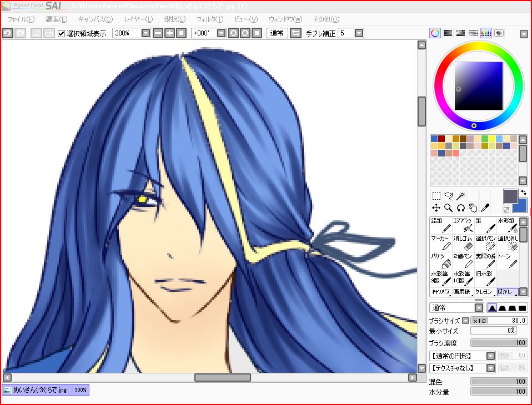Choose the マーカー marker tool
Viewport: 532px width, 405px height.
(441, 243)
